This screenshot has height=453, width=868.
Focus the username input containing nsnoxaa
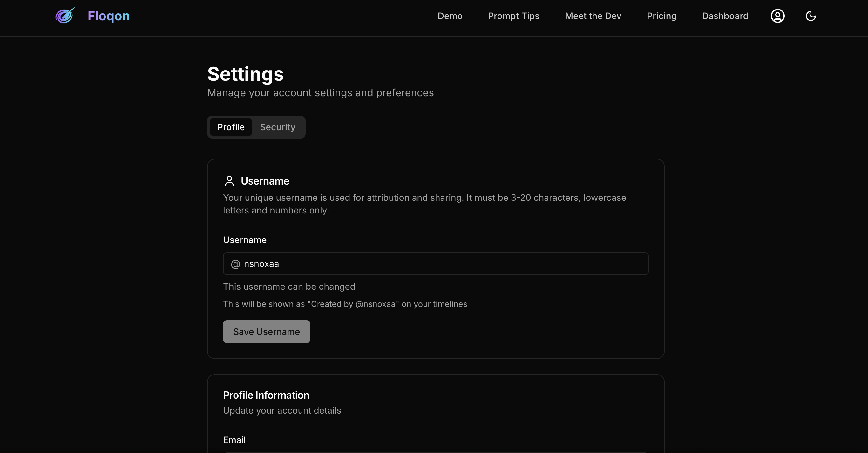coord(438,264)
